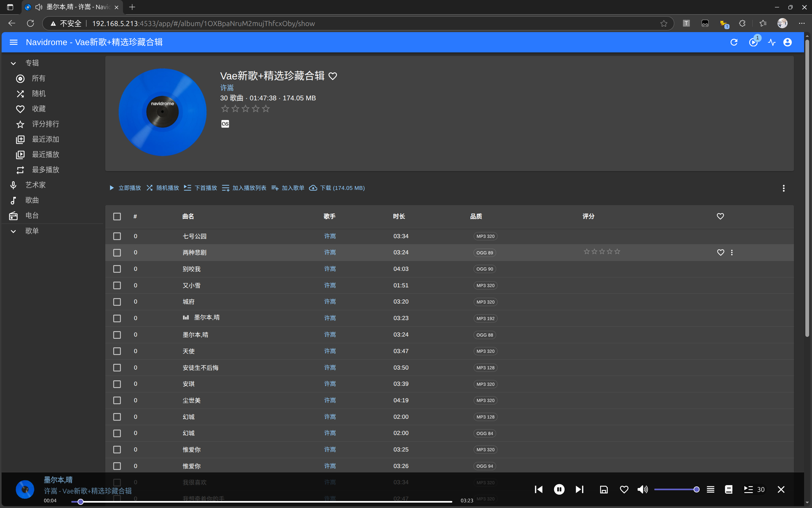The height and width of the screenshot is (508, 812).
Task: Check the box for 安徒生不后悔
Action: [117, 368]
